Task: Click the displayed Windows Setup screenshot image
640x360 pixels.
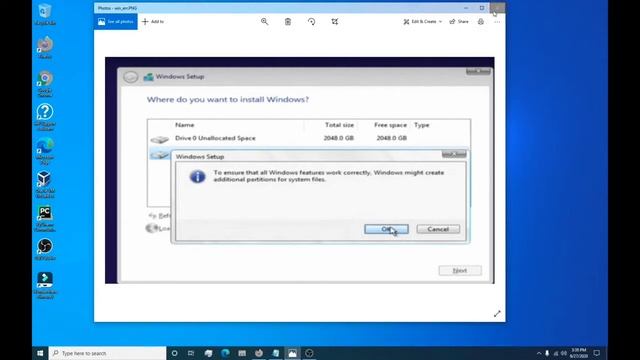Action: (x=300, y=170)
